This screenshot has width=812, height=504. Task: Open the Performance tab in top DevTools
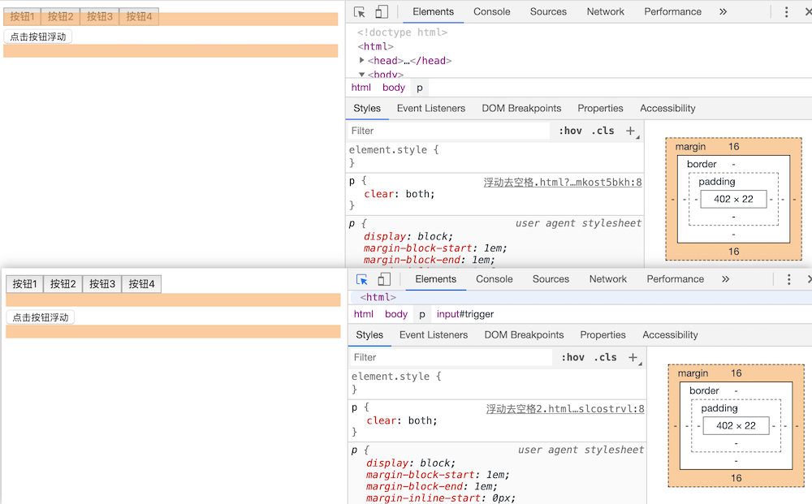coord(672,12)
